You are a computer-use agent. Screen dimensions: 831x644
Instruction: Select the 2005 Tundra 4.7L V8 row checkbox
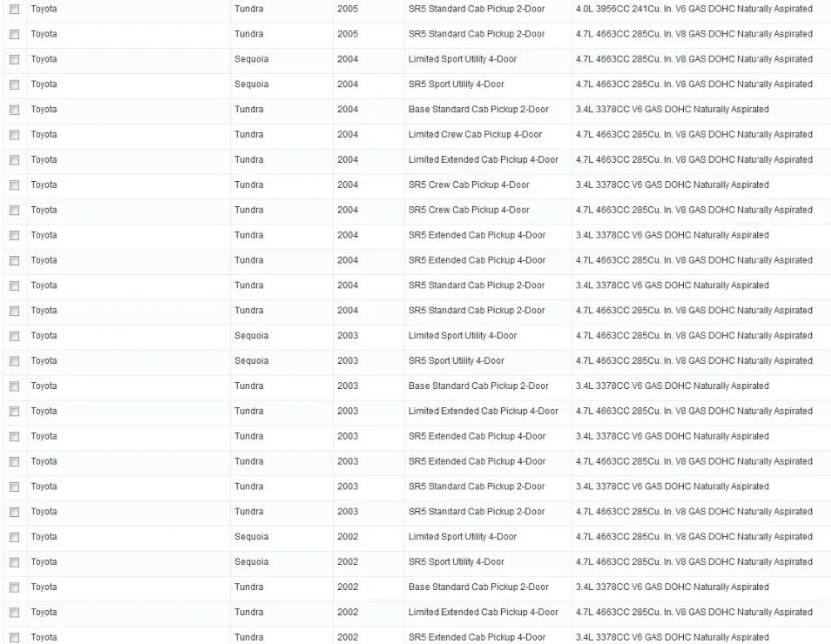14,34
